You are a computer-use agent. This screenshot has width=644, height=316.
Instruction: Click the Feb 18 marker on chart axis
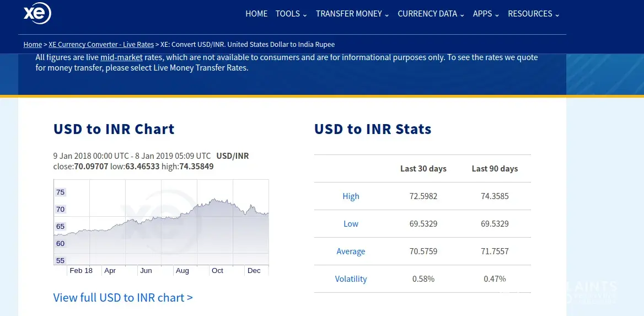[x=81, y=271]
